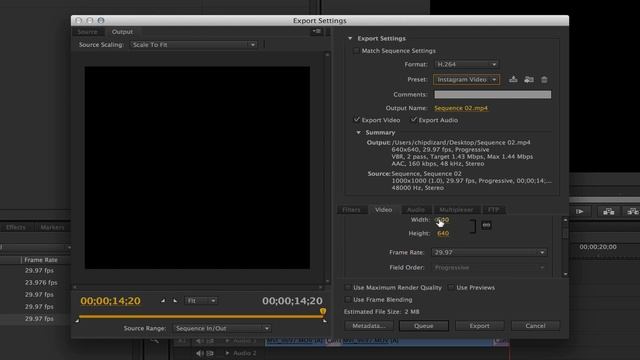Image resolution: width=640 pixels, height=360 pixels.
Task: Open the Field Order Progressive dropdown
Action: [x=489, y=267]
